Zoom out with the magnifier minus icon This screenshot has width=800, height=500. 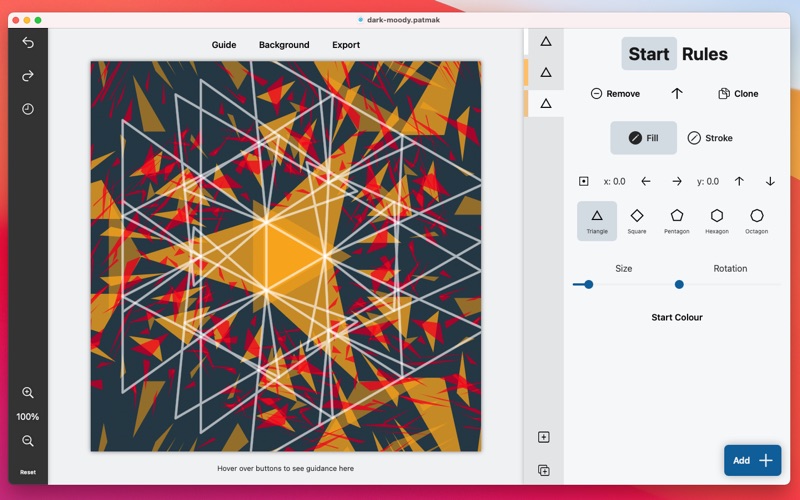[x=28, y=440]
